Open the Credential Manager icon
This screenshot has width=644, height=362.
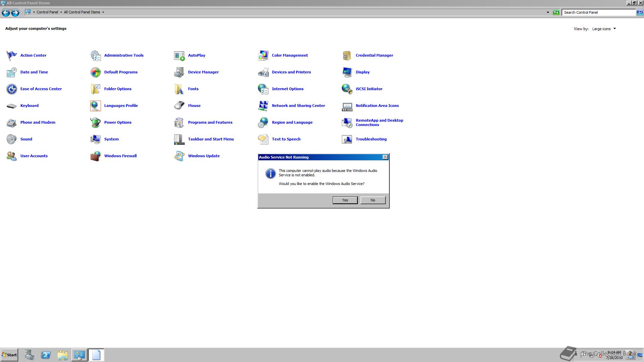click(x=347, y=55)
